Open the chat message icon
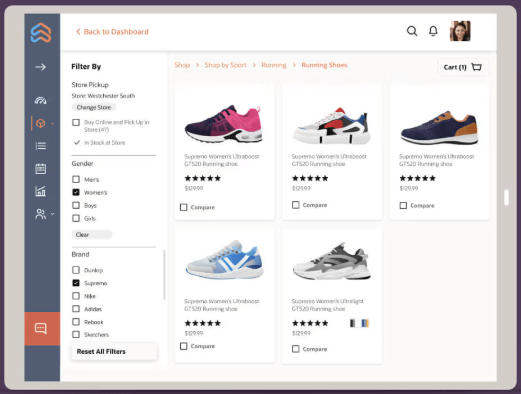 coord(41,328)
